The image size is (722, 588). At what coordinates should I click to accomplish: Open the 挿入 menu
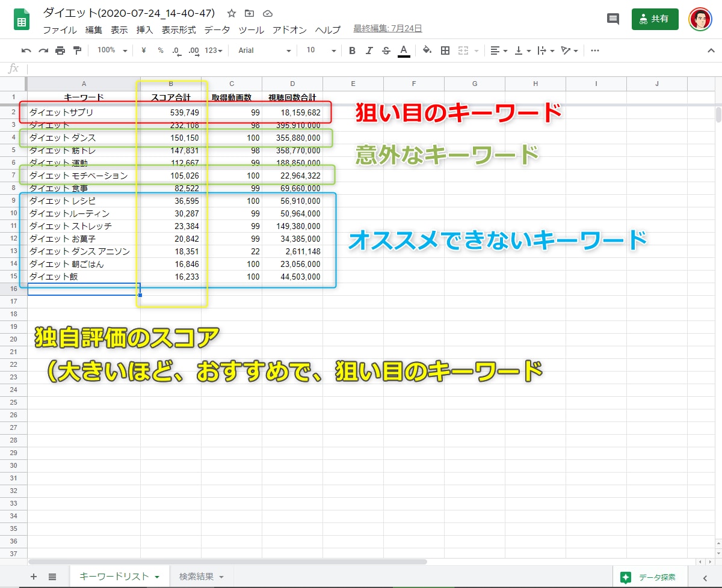(x=145, y=29)
